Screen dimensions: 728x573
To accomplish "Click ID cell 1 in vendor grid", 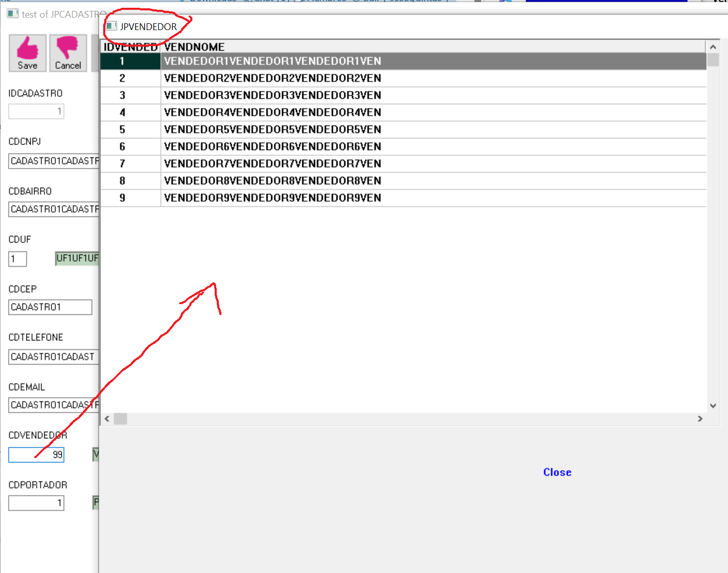I will (x=131, y=61).
